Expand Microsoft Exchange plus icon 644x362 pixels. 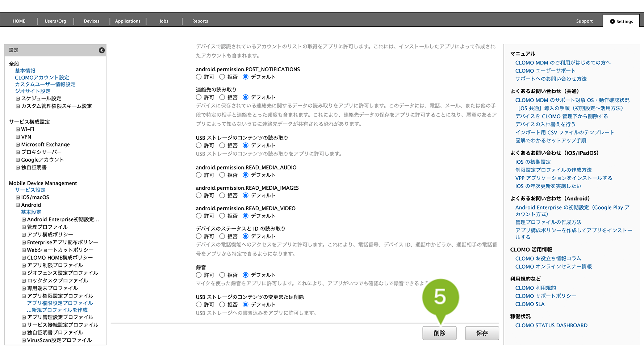[x=18, y=144]
